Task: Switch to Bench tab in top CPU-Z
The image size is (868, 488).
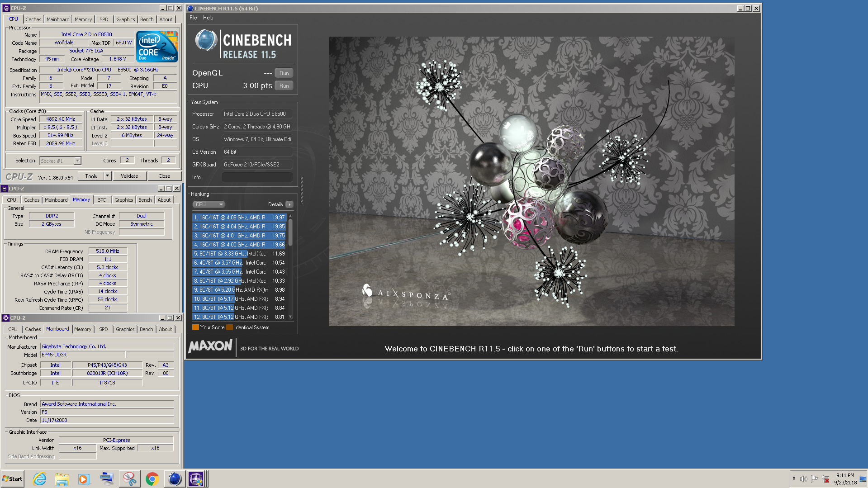Action: tap(147, 19)
